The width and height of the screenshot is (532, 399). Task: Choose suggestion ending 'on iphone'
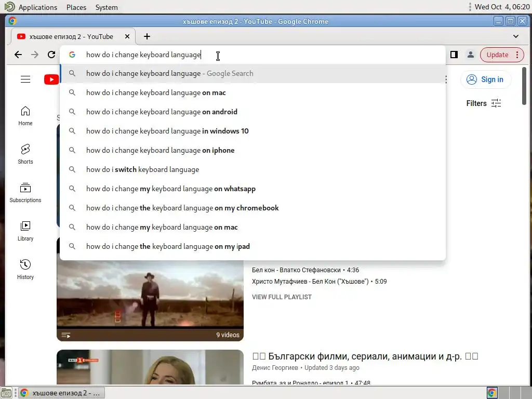[253, 150]
